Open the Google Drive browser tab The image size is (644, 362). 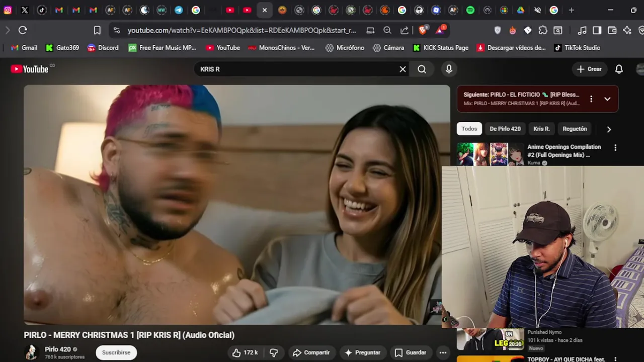[520, 10]
